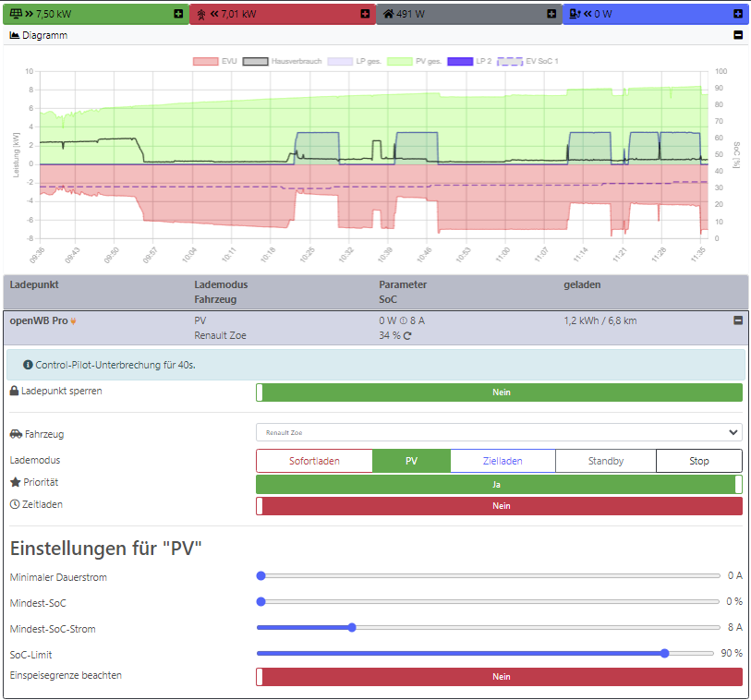Expand the gray house consumption card

point(551,14)
